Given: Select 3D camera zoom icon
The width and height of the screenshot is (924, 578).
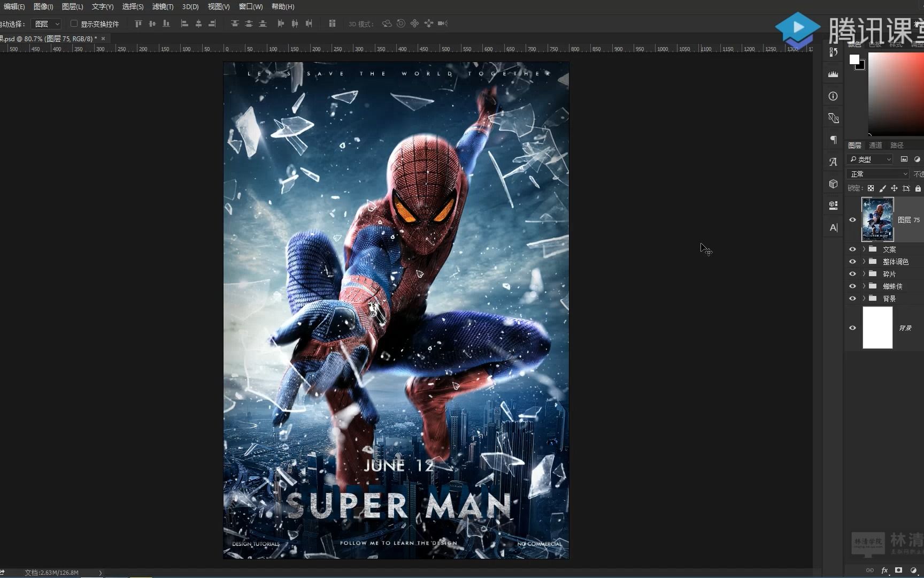Looking at the screenshot, I should (x=443, y=24).
